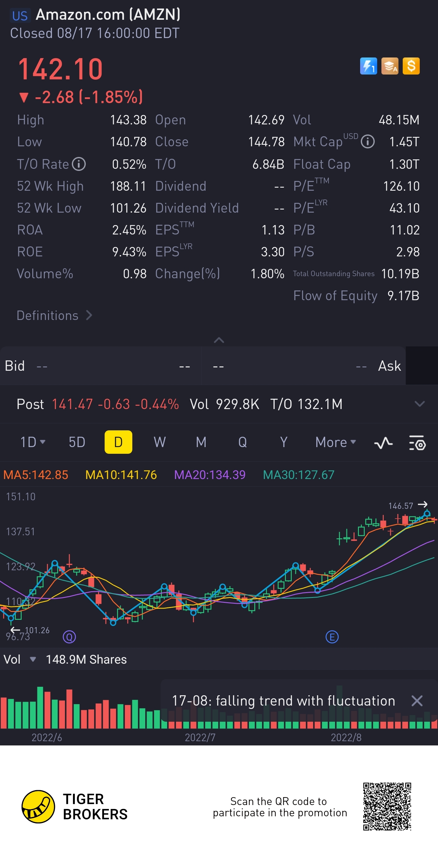Tap the Closed 08/17 16:00:00 EDT status
This screenshot has width=438, height=868.
click(95, 33)
